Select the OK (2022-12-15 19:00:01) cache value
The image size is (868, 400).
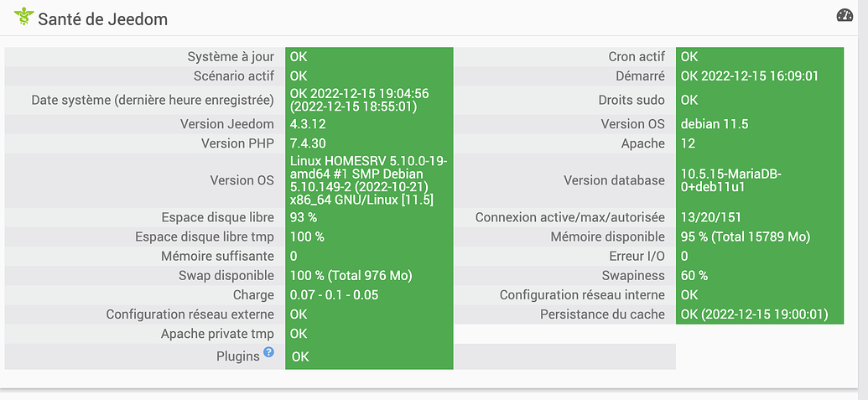tap(755, 314)
